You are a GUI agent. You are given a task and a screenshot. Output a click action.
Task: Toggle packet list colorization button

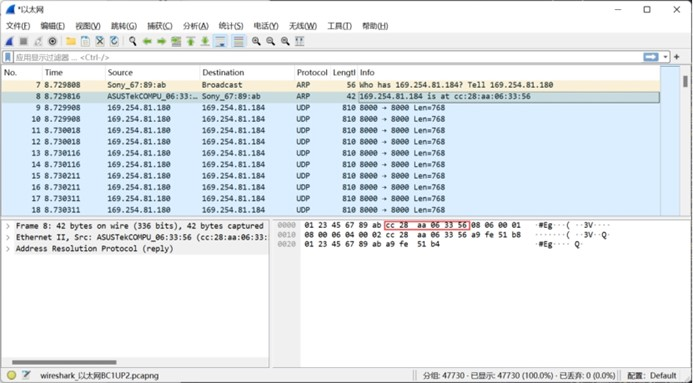(239, 42)
